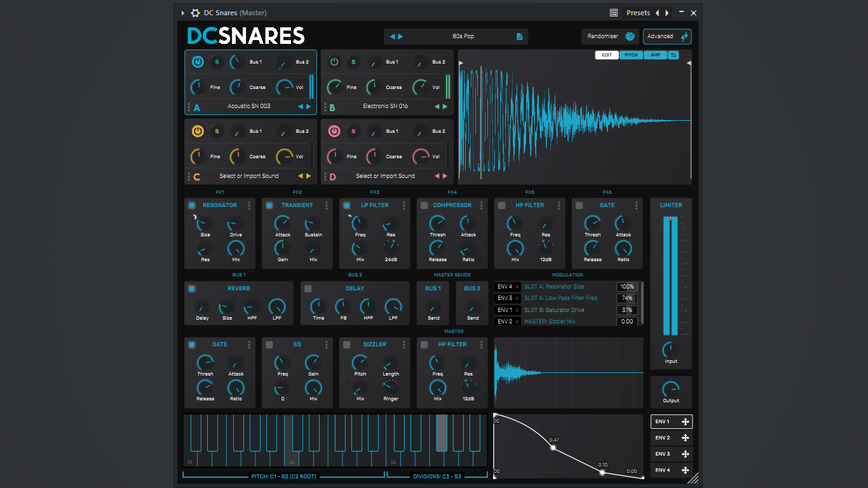
Task: Click the power icon on slot D
Action: (334, 132)
